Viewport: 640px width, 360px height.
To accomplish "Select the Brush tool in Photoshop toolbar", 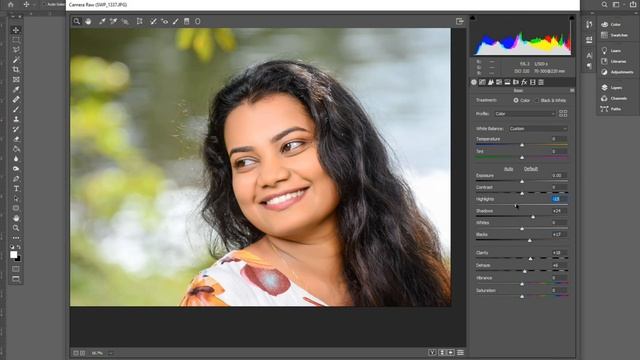I will coord(16,109).
